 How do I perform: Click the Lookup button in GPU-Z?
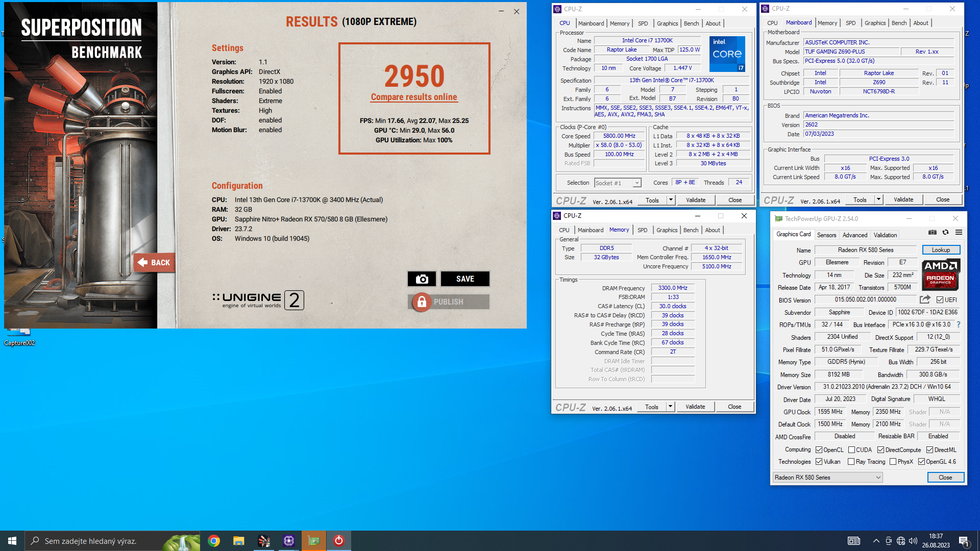coord(941,250)
